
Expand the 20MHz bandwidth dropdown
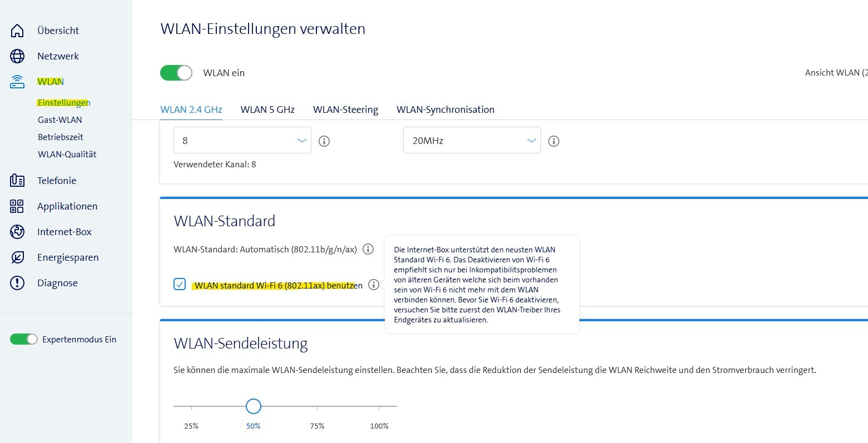tap(471, 140)
